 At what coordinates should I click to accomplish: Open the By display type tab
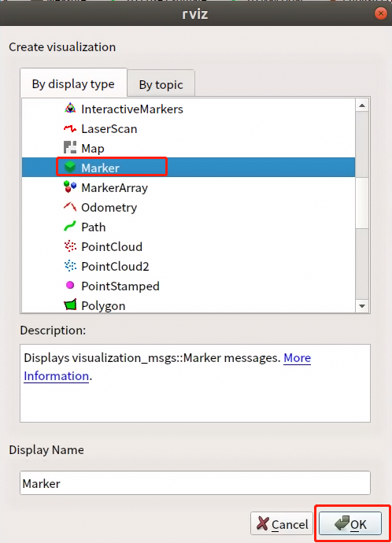pyautogui.click(x=73, y=83)
